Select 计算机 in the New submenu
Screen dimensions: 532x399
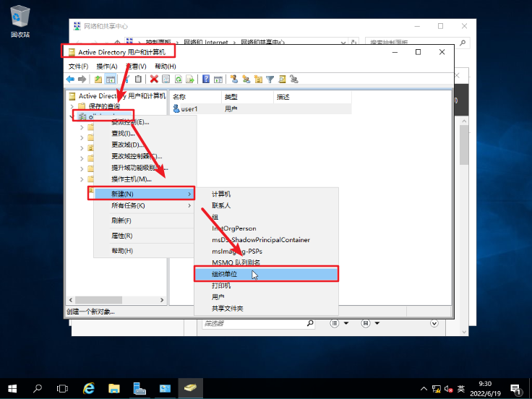266,194
